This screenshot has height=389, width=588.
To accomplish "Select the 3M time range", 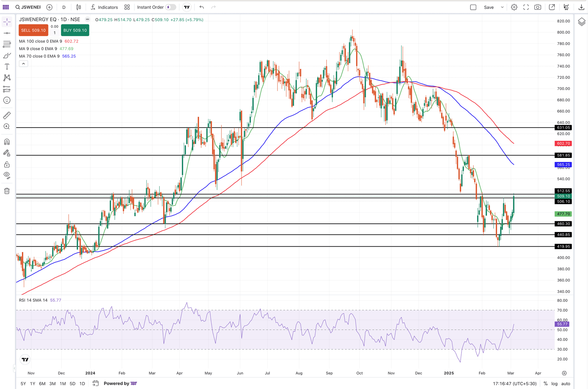I will point(52,383).
